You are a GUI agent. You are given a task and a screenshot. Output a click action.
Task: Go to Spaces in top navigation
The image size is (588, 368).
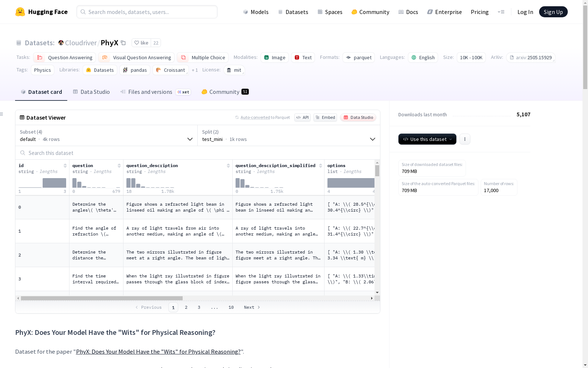[330, 12]
